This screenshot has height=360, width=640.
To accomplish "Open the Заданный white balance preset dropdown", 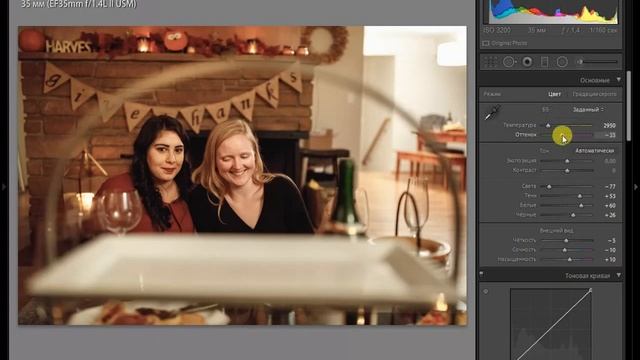I will pyautogui.click(x=588, y=109).
